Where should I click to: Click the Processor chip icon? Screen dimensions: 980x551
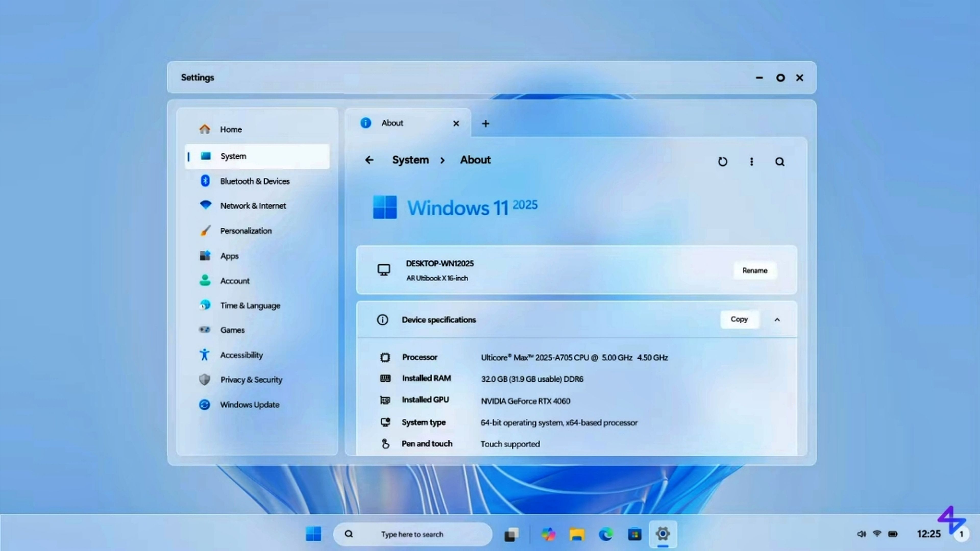click(x=385, y=357)
